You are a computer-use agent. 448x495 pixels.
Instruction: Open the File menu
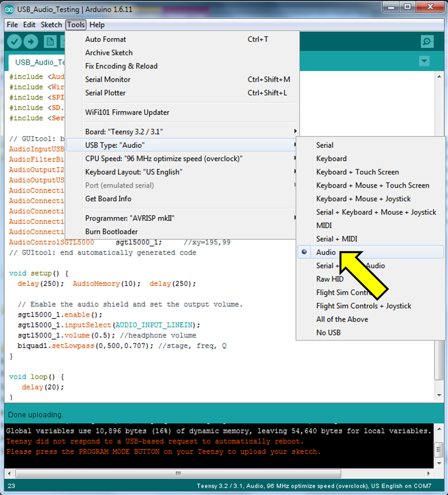(x=12, y=25)
